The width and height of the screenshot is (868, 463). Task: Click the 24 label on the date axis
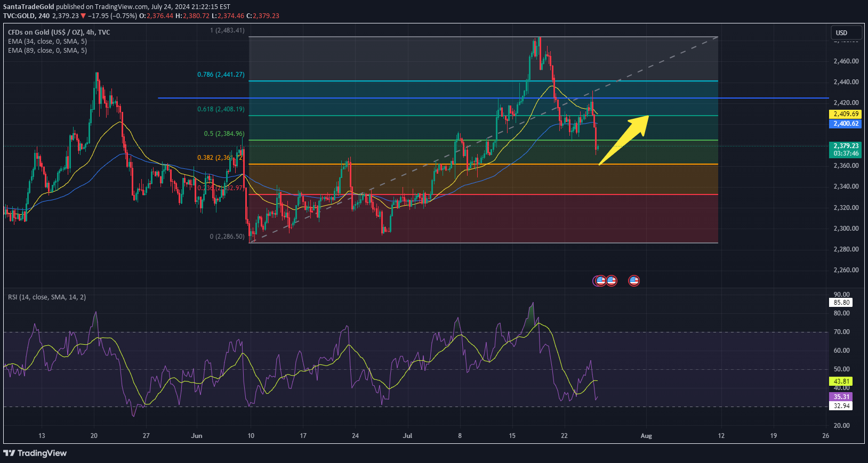355,436
